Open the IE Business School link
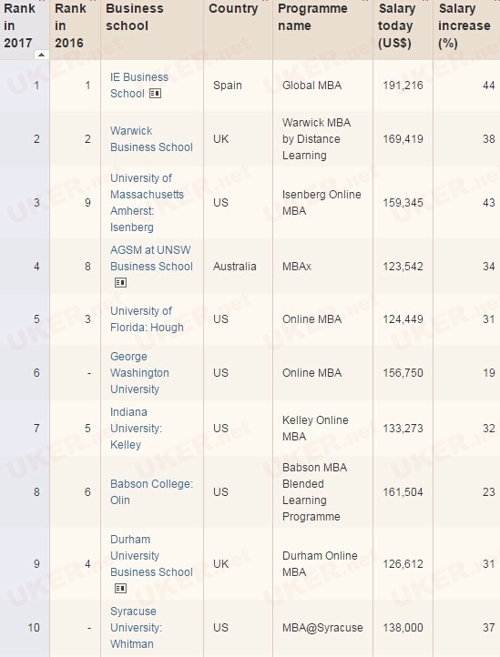This screenshot has height=657, width=500. [139, 85]
